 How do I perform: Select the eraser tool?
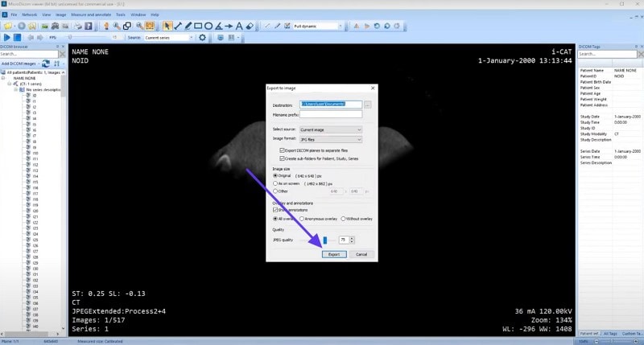coord(250,27)
